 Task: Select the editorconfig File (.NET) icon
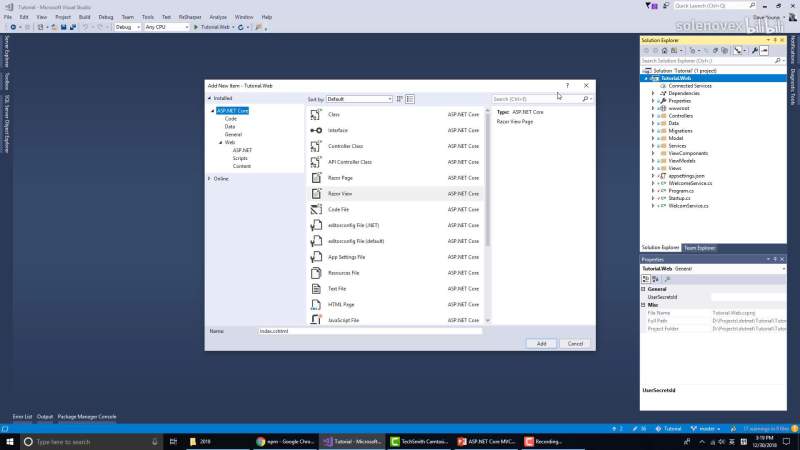[x=316, y=226]
